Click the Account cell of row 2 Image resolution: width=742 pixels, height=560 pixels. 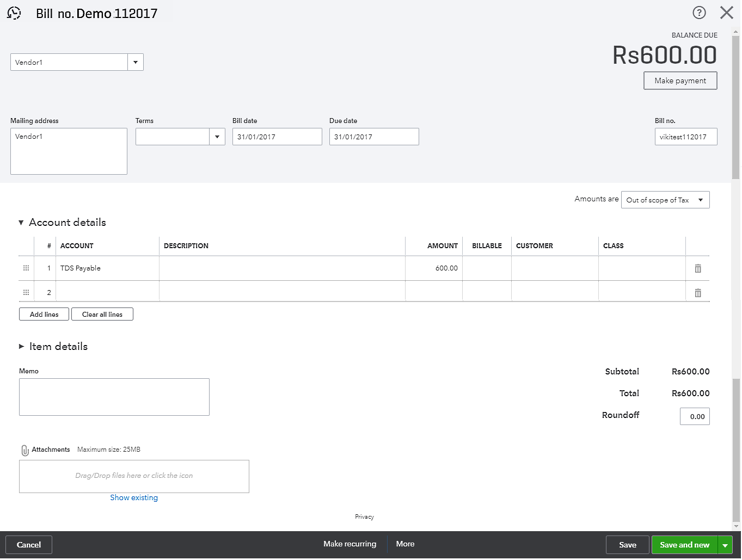[x=107, y=292]
